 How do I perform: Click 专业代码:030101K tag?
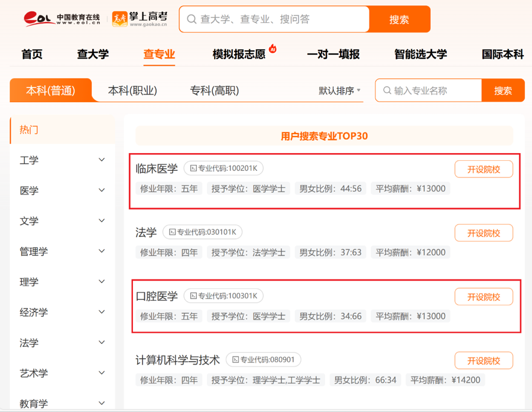point(203,232)
